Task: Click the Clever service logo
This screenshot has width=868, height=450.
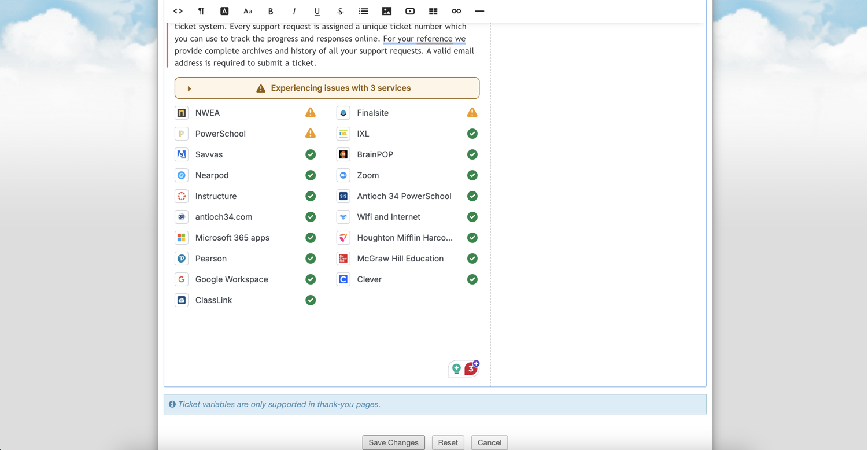Action: 343,279
